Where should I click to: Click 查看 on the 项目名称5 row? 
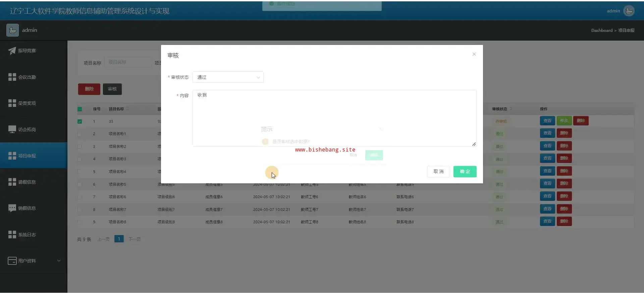(x=547, y=183)
